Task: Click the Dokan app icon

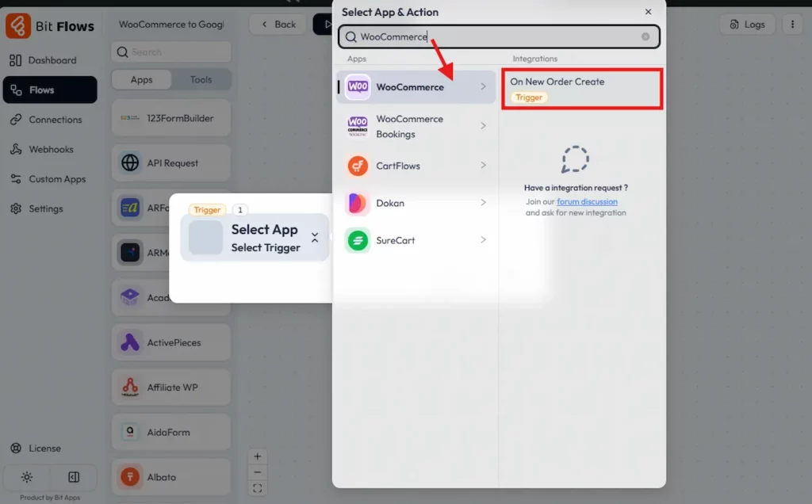Action: (x=358, y=203)
